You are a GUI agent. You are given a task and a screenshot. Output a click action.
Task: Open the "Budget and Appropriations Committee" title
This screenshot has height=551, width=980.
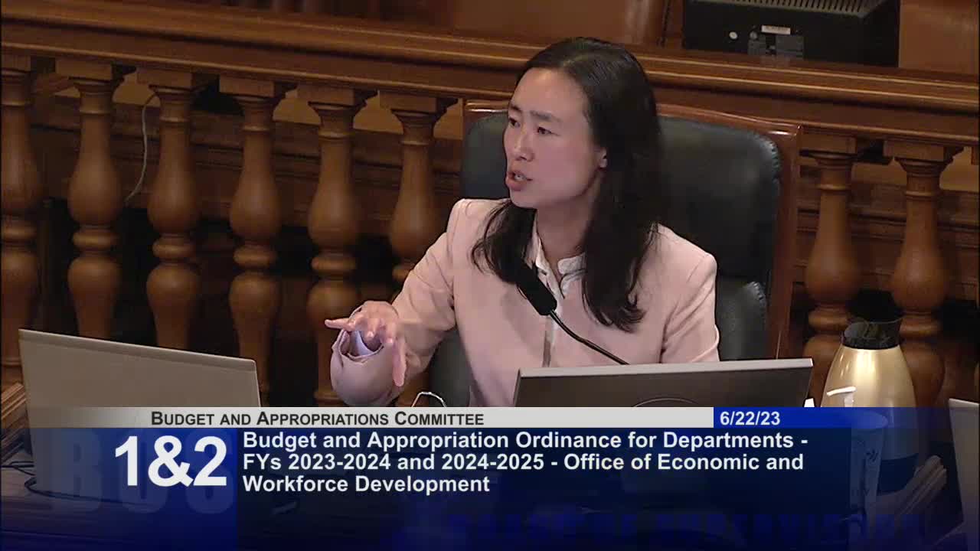(x=316, y=419)
